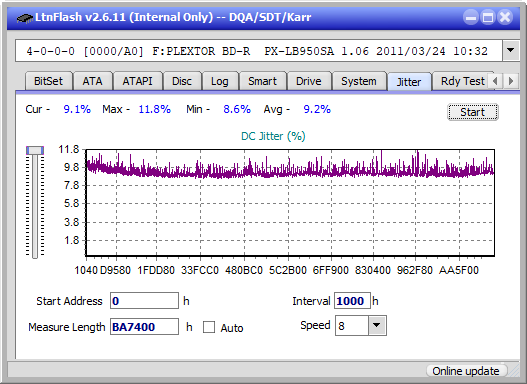Minimize the LtnFlash window
The height and width of the screenshot is (384, 527).
pyautogui.click(x=471, y=17)
